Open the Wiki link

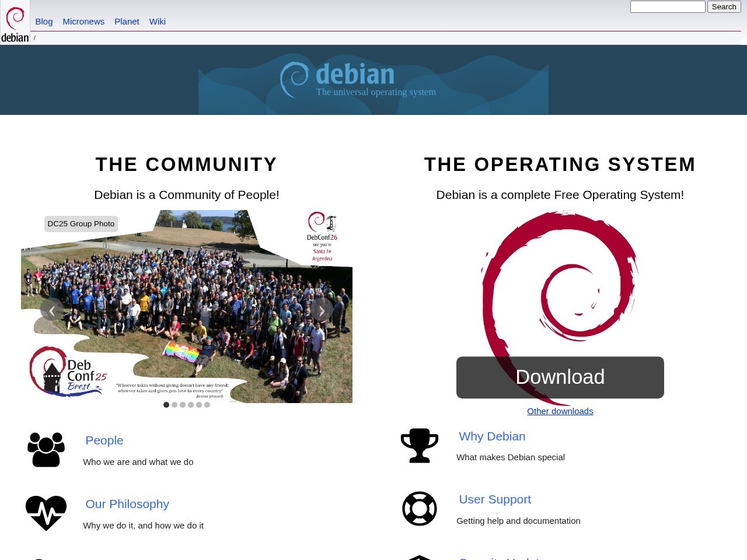[x=158, y=22]
